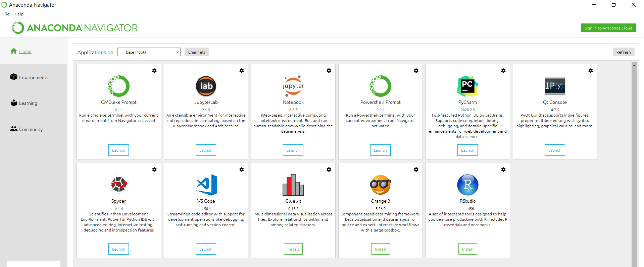
Task: Click the Community people icon in sidebar
Action: [x=14, y=129]
